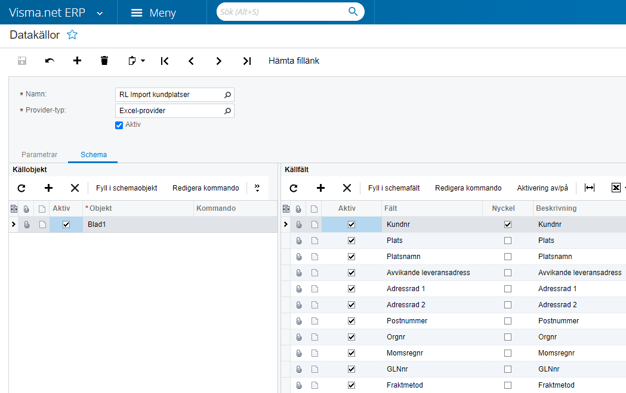Click Fyll i schemaobjekt

point(127,188)
